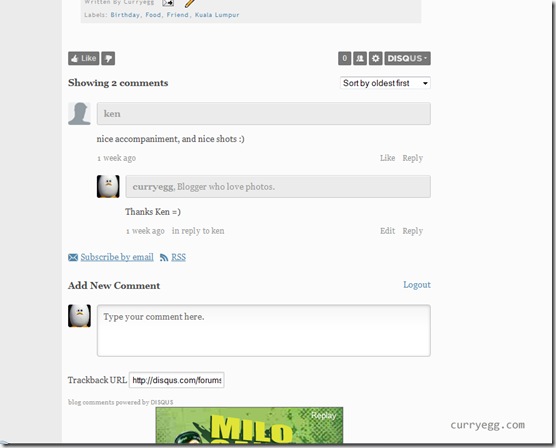Open the Disqus settings gear icon
This screenshot has width=556, height=448.
coord(376,59)
